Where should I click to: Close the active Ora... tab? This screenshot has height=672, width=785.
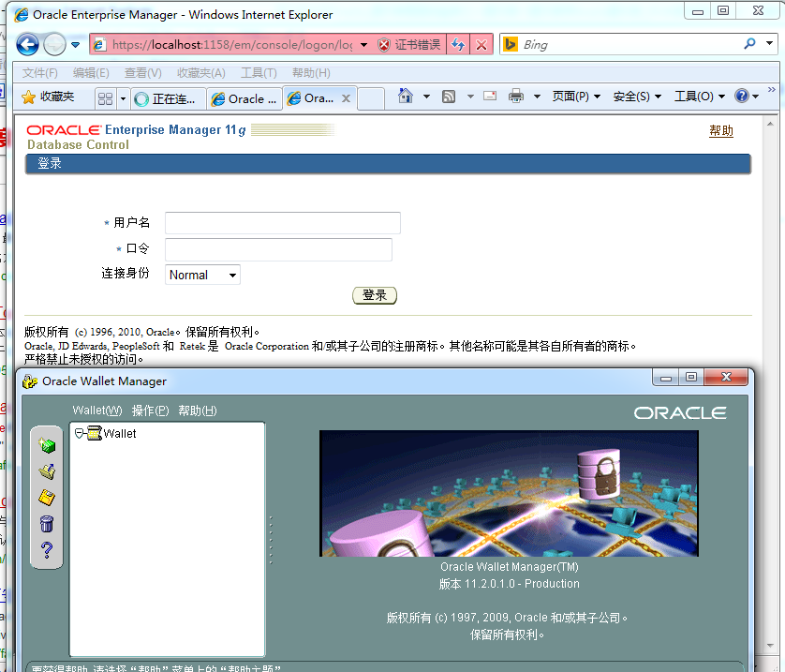(346, 98)
